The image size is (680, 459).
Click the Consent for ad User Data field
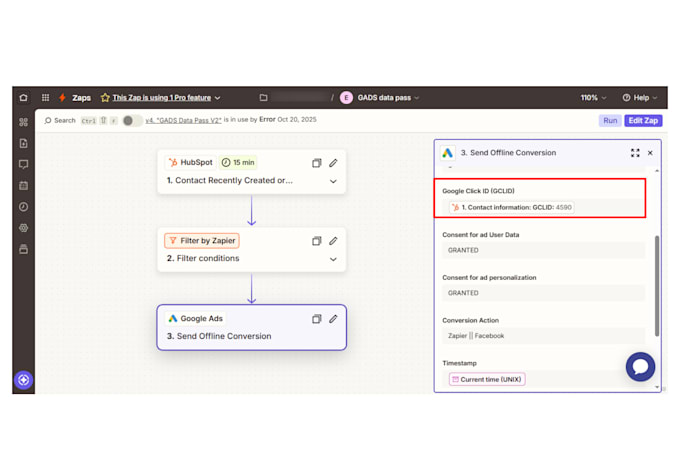tap(543, 250)
